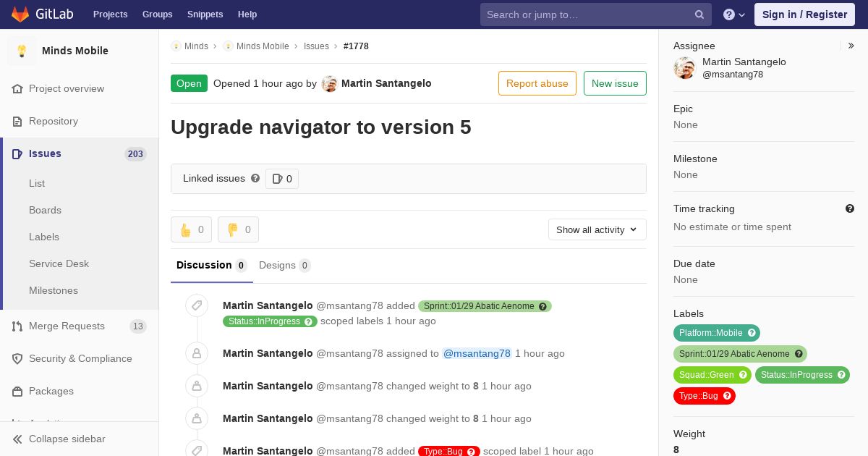The image size is (868, 456).
Task: Click the Platform::Mobile label
Action: click(x=717, y=333)
